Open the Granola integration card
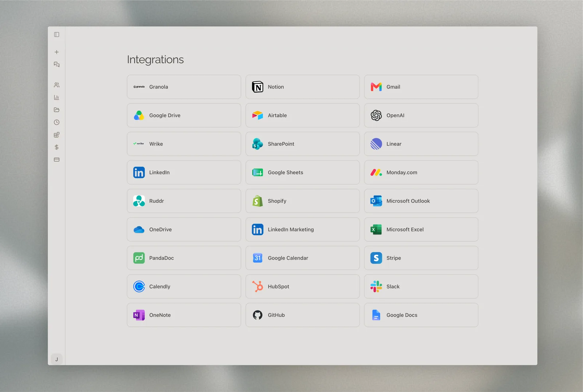 [x=184, y=87]
